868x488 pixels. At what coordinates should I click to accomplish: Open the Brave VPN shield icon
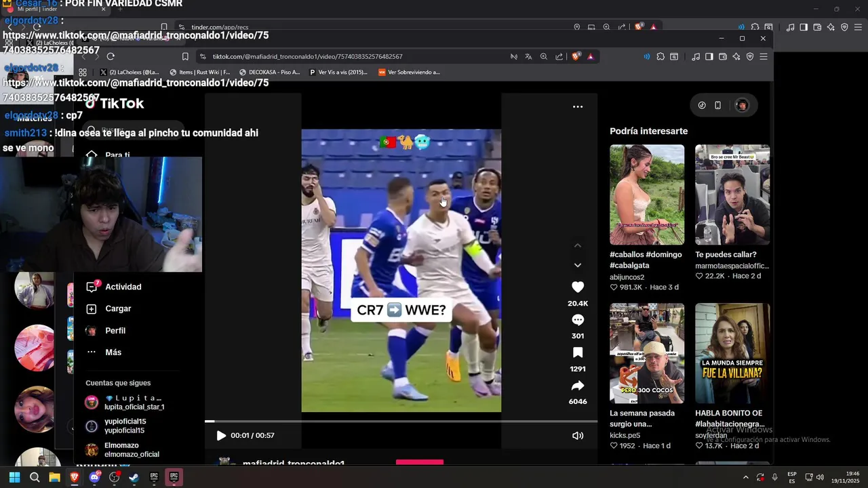(750, 57)
